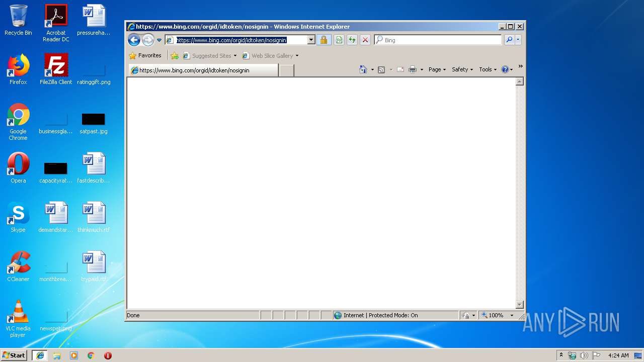Open a new blank tab

(286, 70)
